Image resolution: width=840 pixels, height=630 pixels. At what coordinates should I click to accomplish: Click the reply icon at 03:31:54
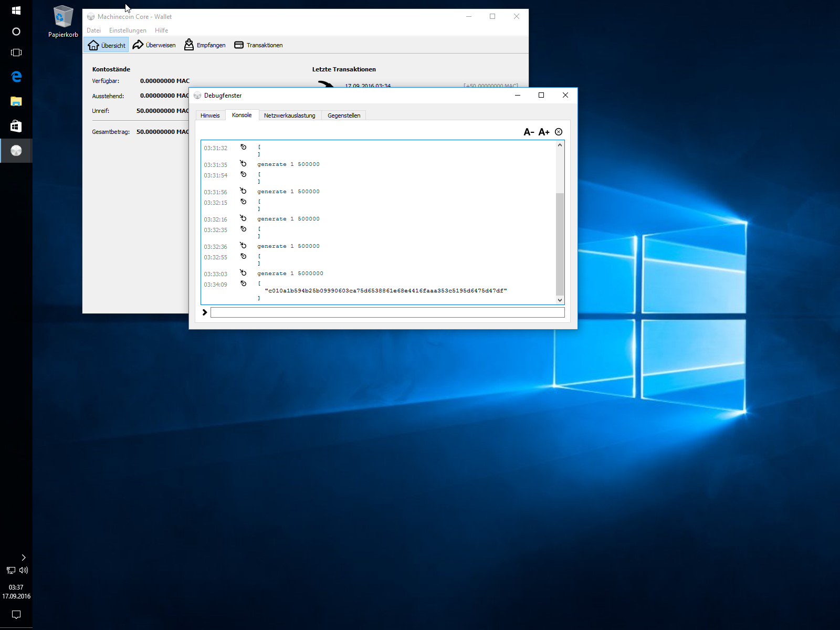pyautogui.click(x=243, y=174)
